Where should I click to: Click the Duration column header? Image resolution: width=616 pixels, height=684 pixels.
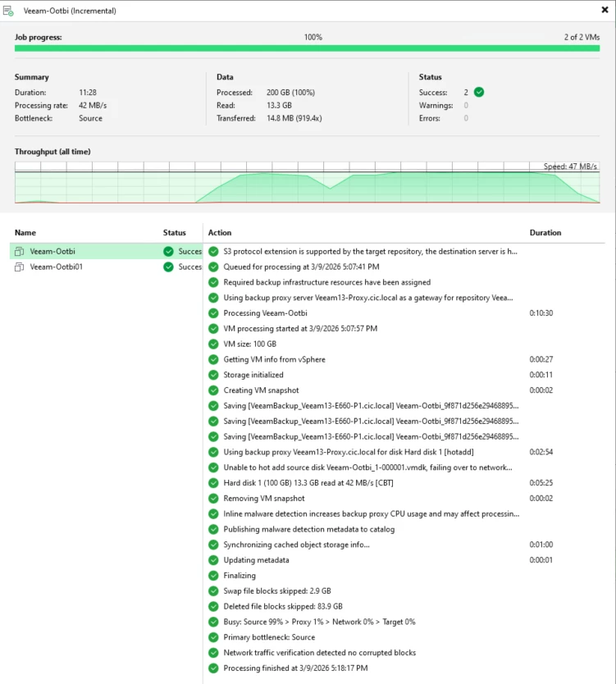pos(545,232)
